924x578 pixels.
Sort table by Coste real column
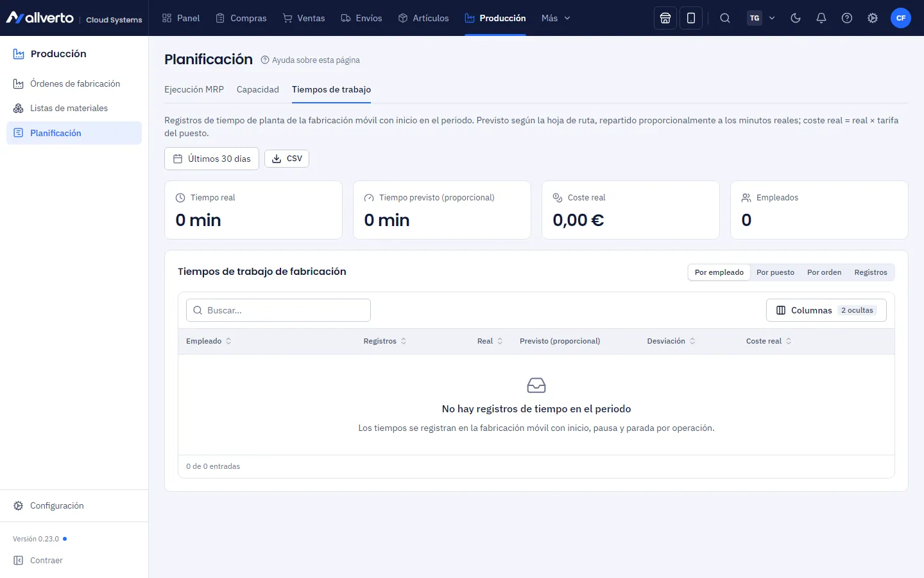(769, 341)
